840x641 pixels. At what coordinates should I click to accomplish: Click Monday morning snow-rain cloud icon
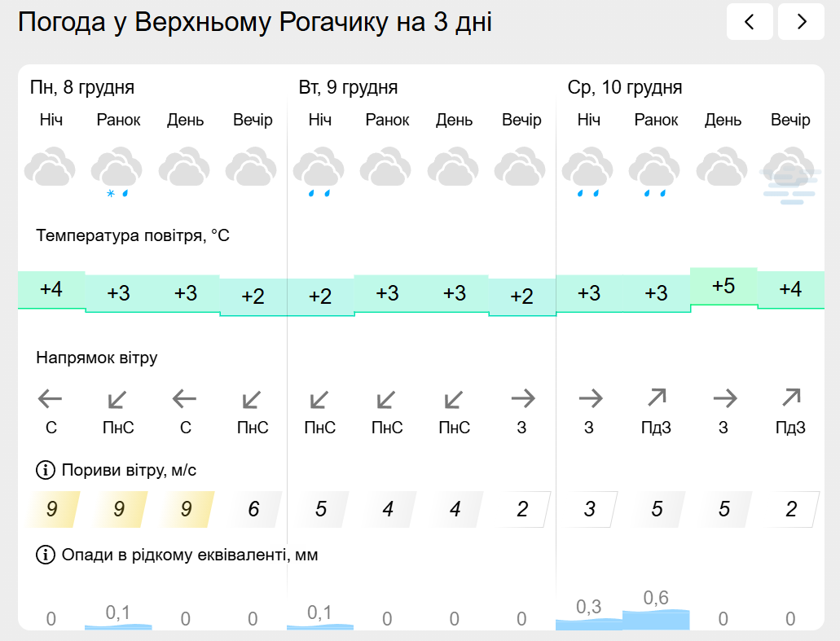click(x=118, y=169)
